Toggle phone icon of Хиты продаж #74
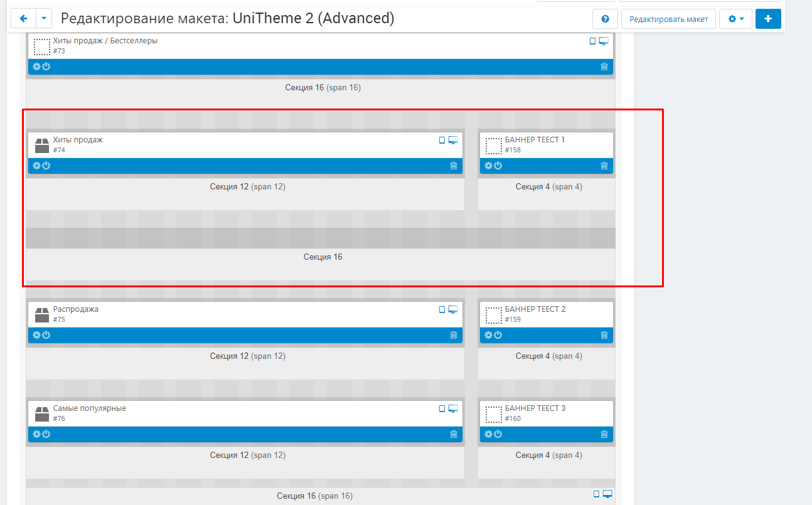 click(442, 140)
